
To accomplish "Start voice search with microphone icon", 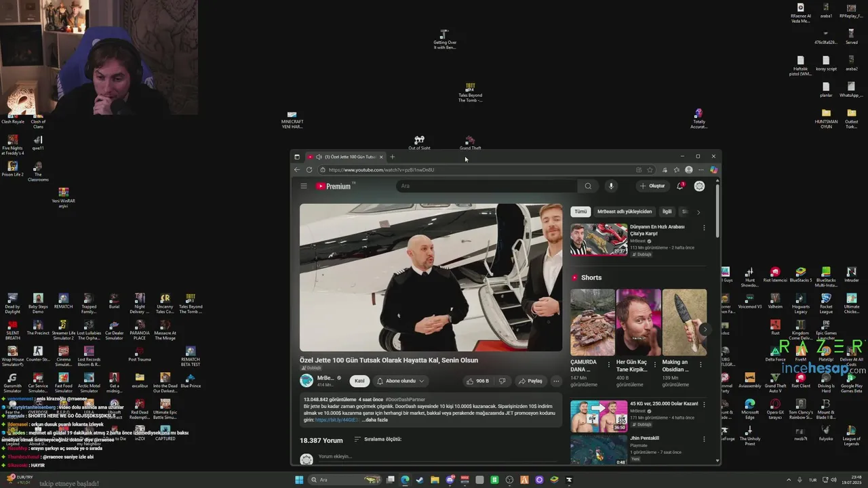I will [x=611, y=186].
